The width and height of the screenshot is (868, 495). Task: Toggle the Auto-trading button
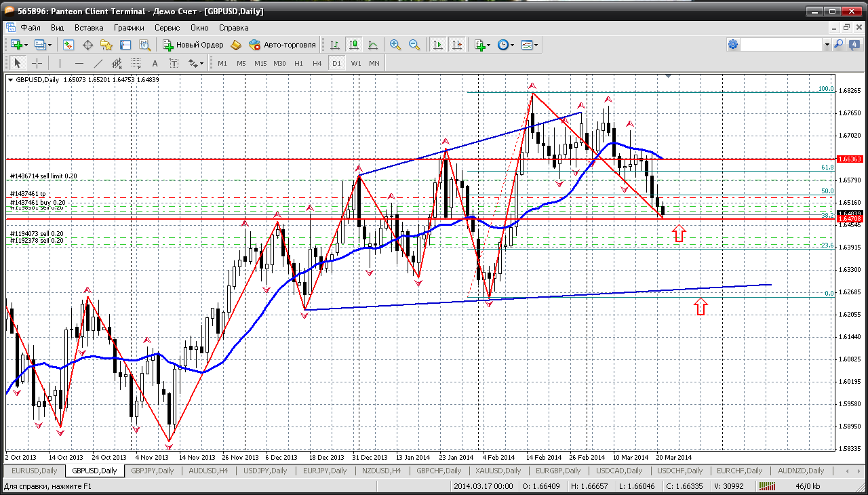pos(282,45)
